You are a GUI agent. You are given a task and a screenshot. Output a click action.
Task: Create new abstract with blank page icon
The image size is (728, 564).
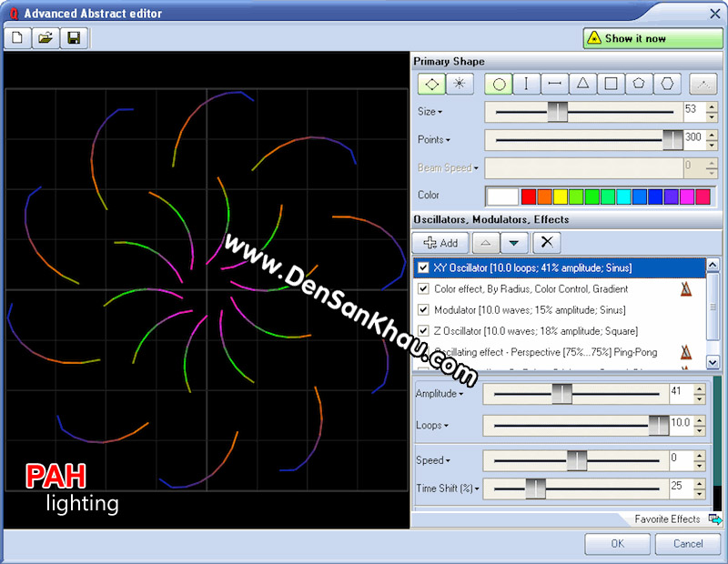17,37
